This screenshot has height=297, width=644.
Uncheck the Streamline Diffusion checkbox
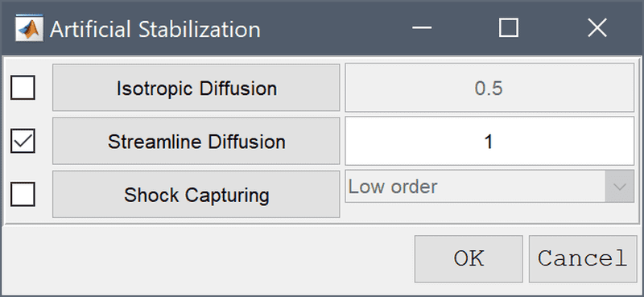coord(23,141)
